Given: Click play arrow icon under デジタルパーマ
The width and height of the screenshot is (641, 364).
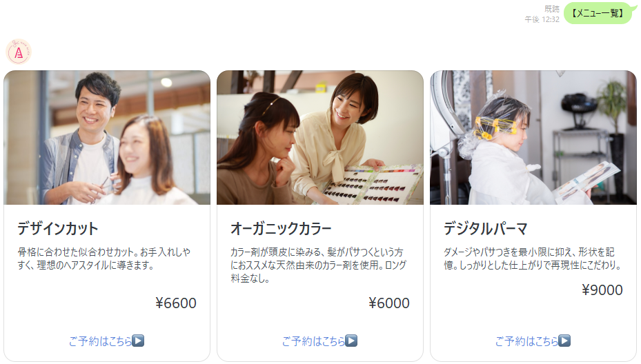Looking at the screenshot, I should [564, 341].
